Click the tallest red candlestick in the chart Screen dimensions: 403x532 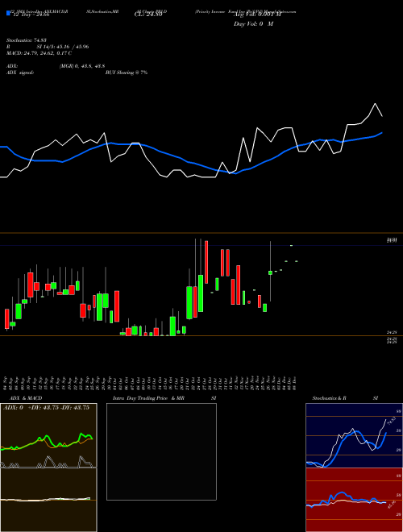coord(206,262)
